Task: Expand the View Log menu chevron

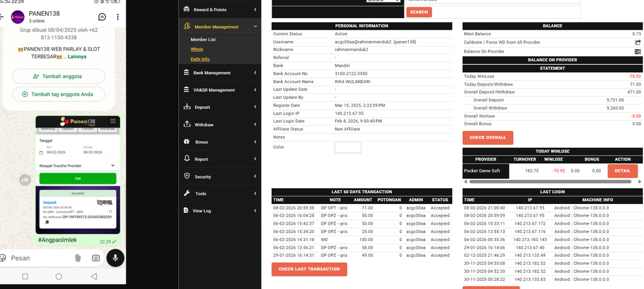Action: pos(255,211)
